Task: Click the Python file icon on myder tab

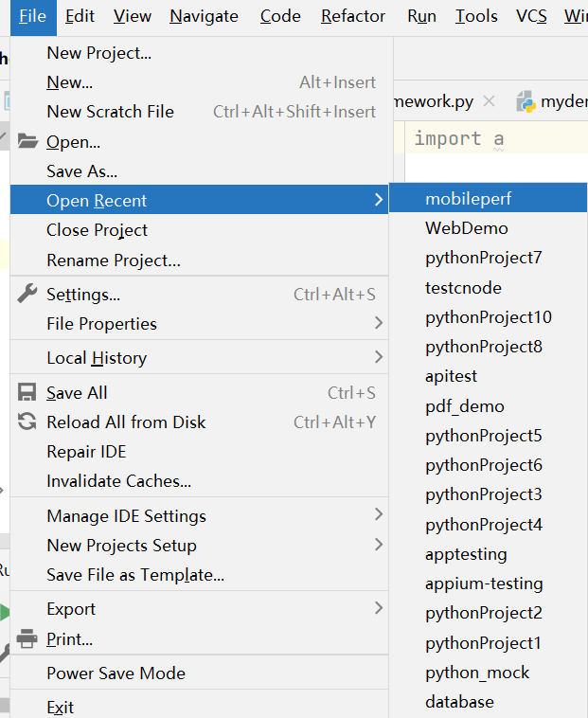Action: (525, 102)
